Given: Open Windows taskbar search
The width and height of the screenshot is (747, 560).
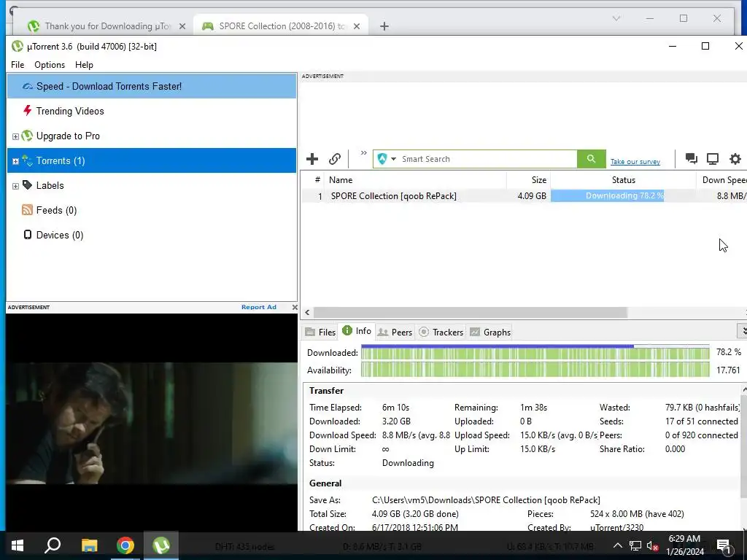Looking at the screenshot, I should pos(53,545).
